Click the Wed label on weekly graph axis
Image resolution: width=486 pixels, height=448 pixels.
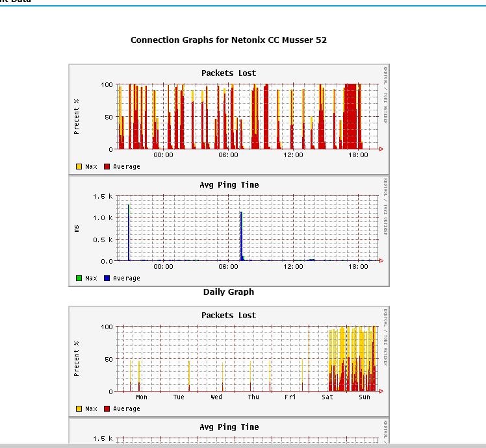click(216, 397)
